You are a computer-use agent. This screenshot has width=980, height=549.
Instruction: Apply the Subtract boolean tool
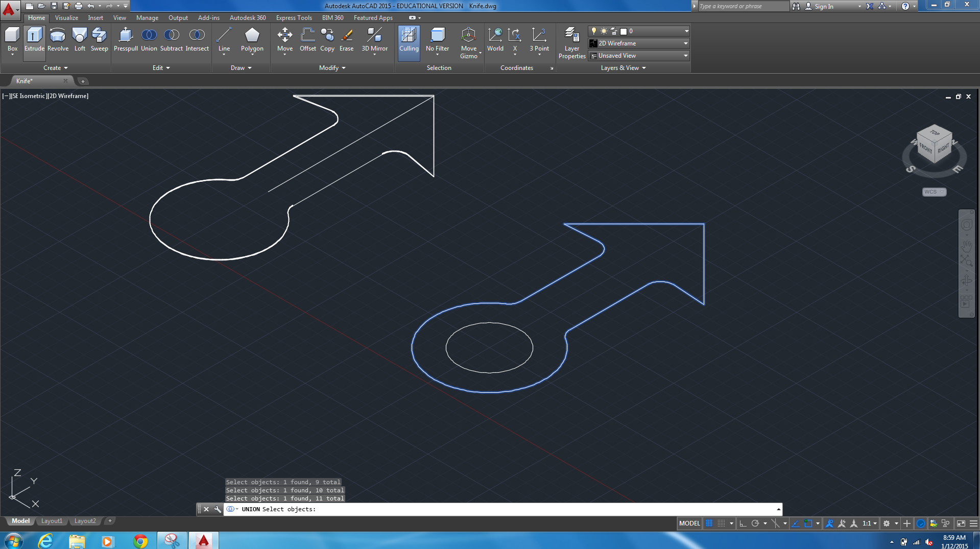(172, 40)
